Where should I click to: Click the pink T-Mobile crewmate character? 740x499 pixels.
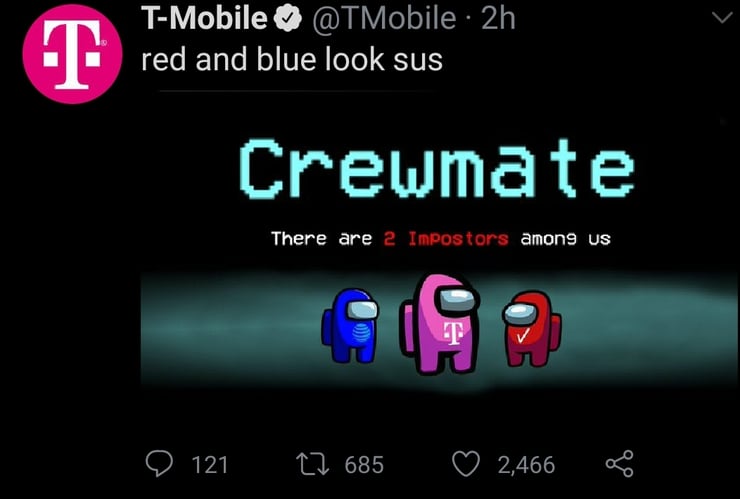click(440, 324)
